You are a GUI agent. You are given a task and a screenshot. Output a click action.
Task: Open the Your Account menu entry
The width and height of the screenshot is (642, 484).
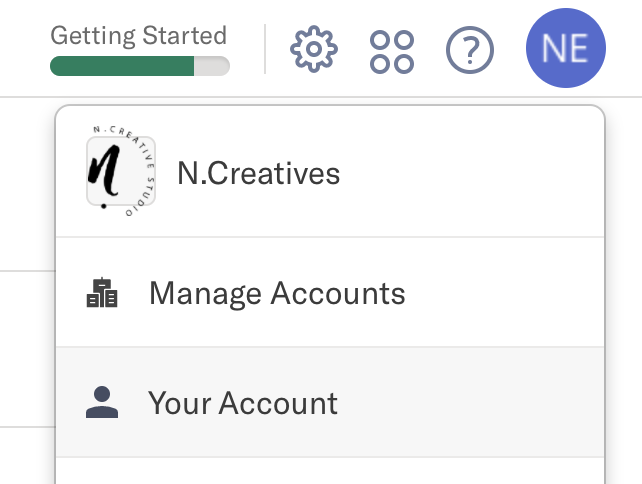(330, 402)
